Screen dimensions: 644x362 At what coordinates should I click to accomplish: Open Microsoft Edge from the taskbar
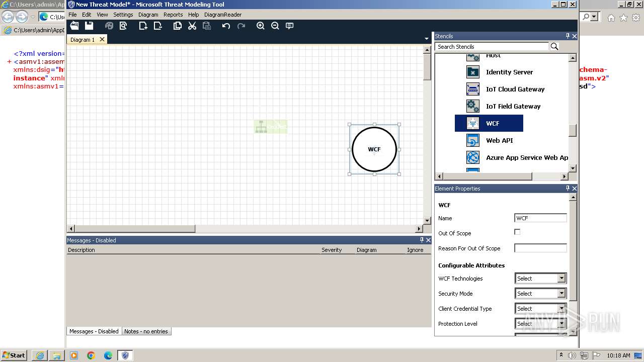108,355
